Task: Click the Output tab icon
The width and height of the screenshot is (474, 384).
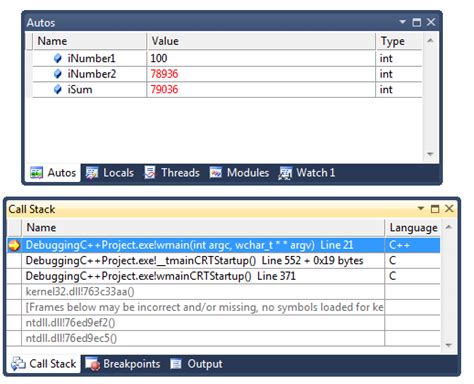Action: click(176, 364)
